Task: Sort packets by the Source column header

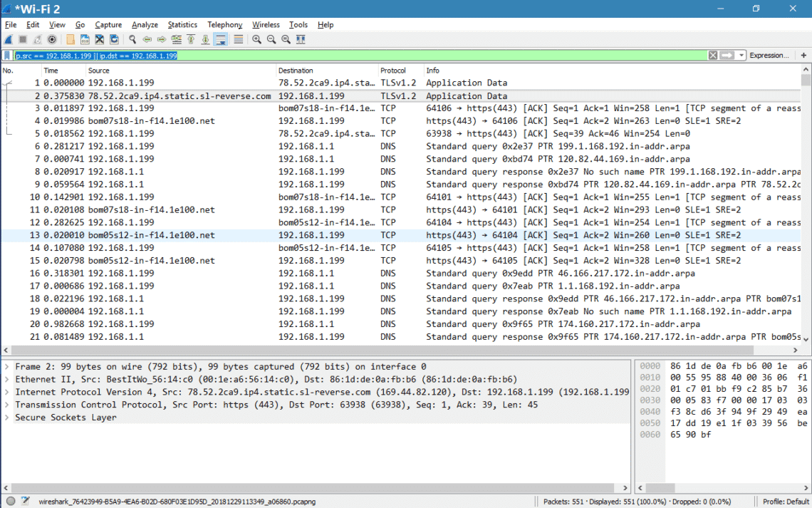Action: point(181,71)
